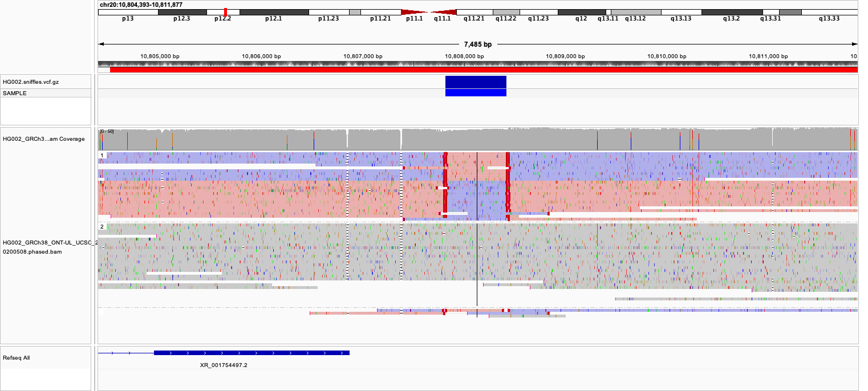Select the p12.3 cytoband on the ideogram

[x=182, y=12]
